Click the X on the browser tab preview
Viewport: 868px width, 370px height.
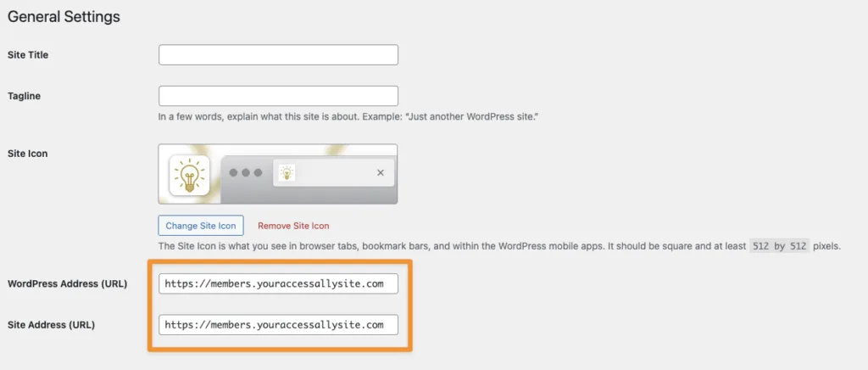[381, 173]
